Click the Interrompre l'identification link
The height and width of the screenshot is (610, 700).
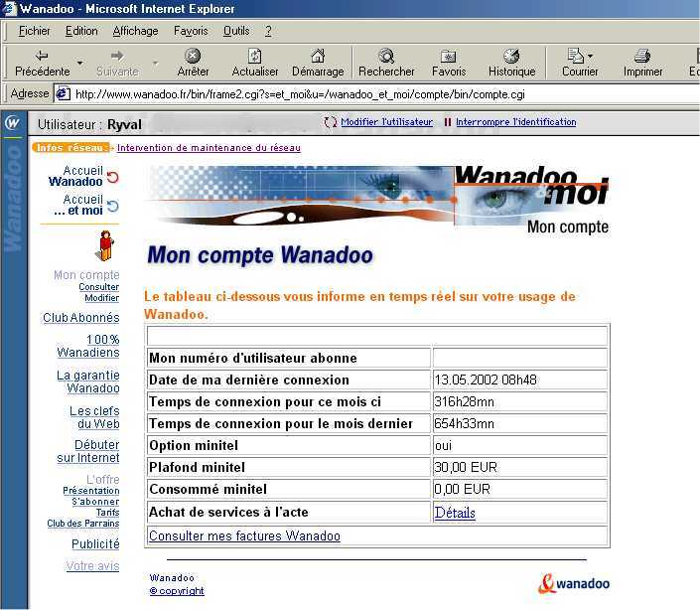click(515, 122)
